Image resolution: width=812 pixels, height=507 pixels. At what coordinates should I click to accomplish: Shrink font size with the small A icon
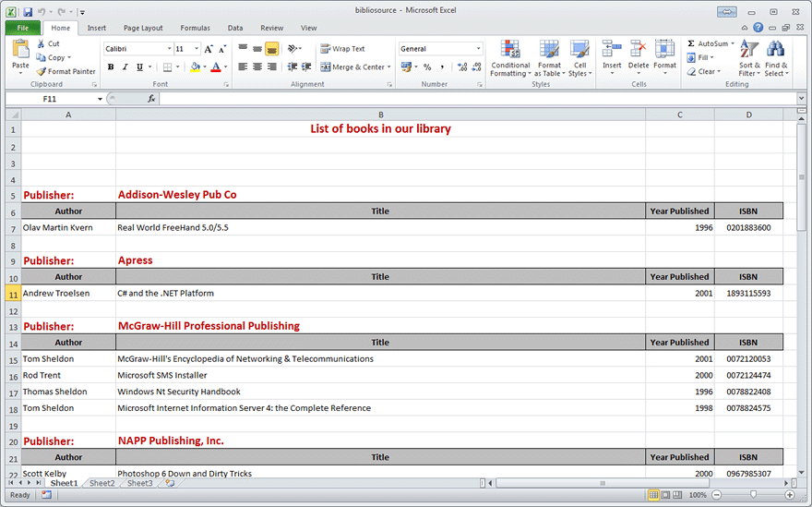[222, 49]
